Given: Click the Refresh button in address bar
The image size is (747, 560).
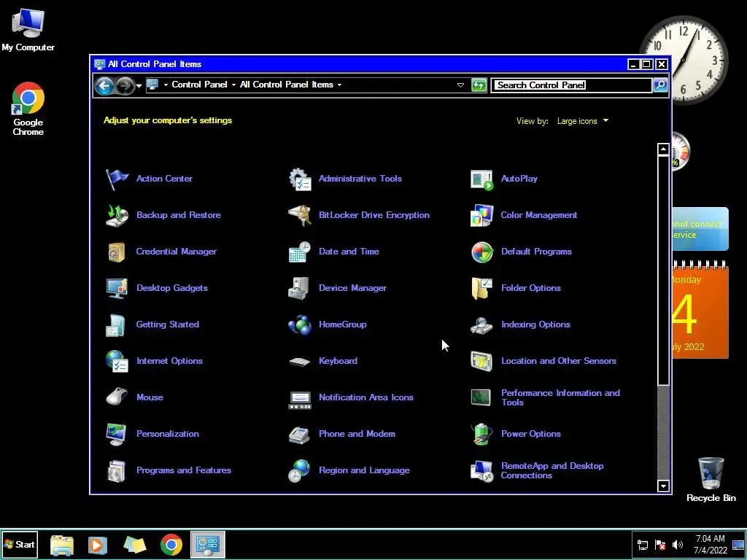Looking at the screenshot, I should (479, 85).
